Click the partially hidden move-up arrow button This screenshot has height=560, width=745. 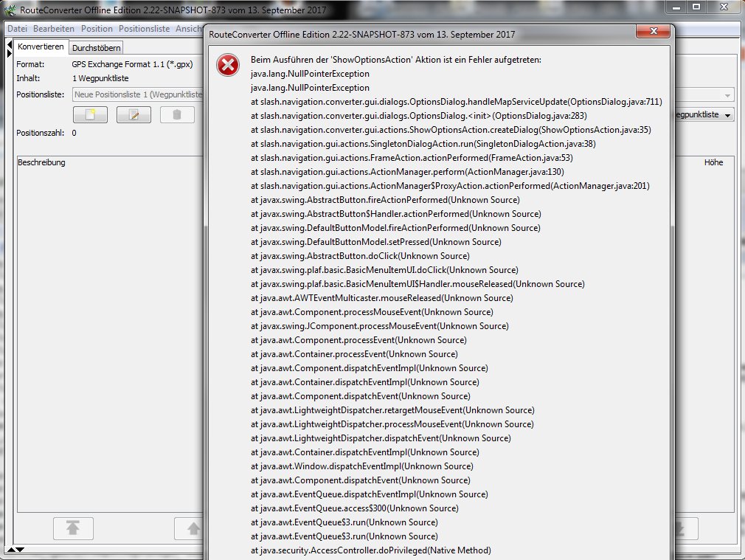(x=190, y=528)
